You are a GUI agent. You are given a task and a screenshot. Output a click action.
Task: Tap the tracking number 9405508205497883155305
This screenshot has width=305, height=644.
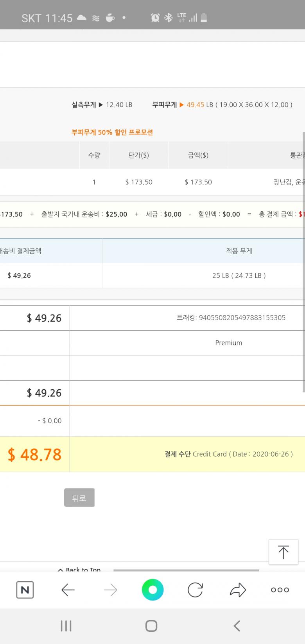click(x=242, y=318)
